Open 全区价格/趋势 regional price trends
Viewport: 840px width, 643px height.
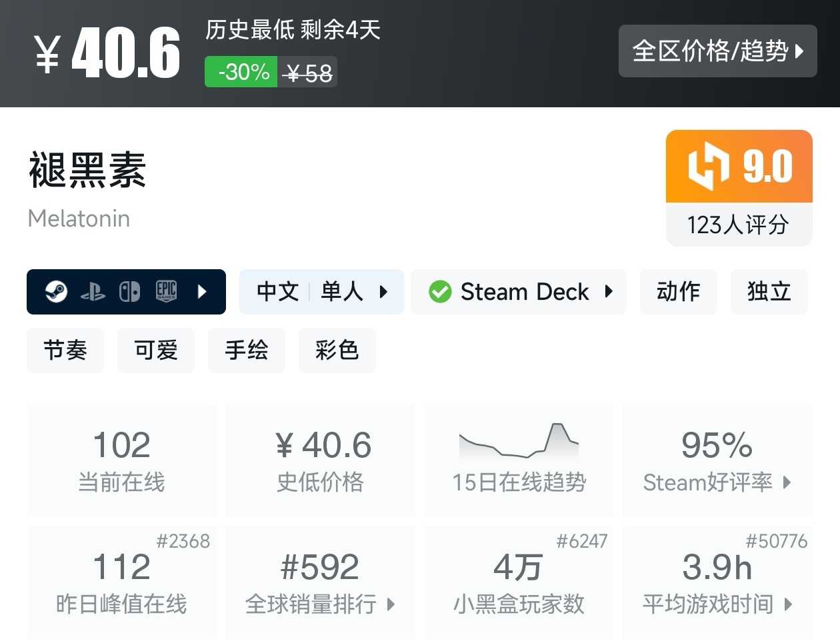coord(717,51)
